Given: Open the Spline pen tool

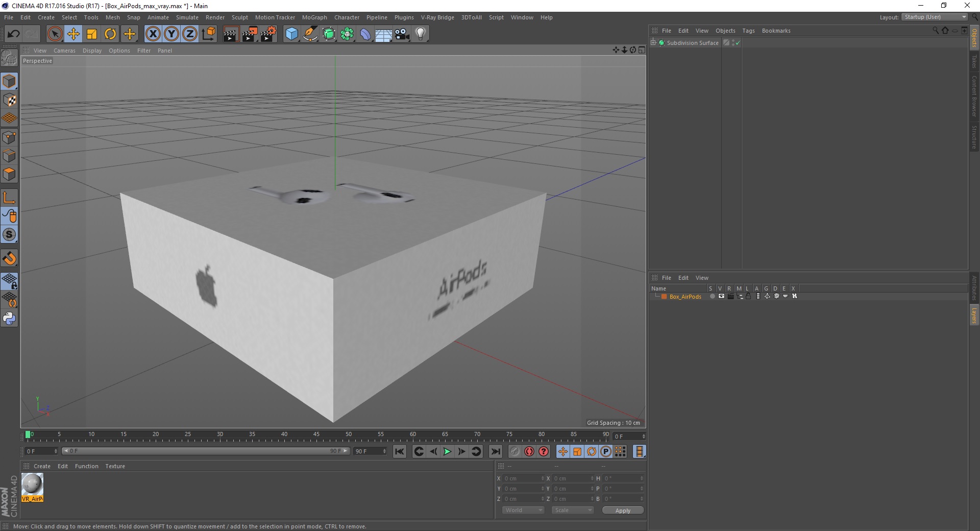Looking at the screenshot, I should point(310,34).
